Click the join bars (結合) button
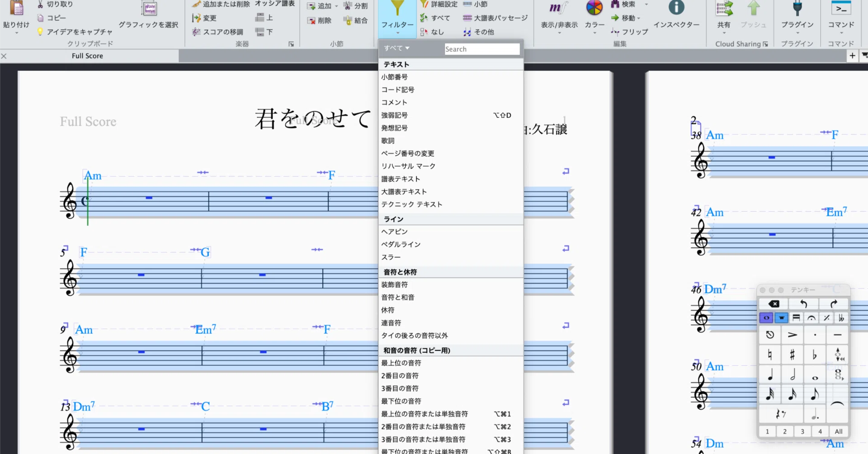 [355, 20]
